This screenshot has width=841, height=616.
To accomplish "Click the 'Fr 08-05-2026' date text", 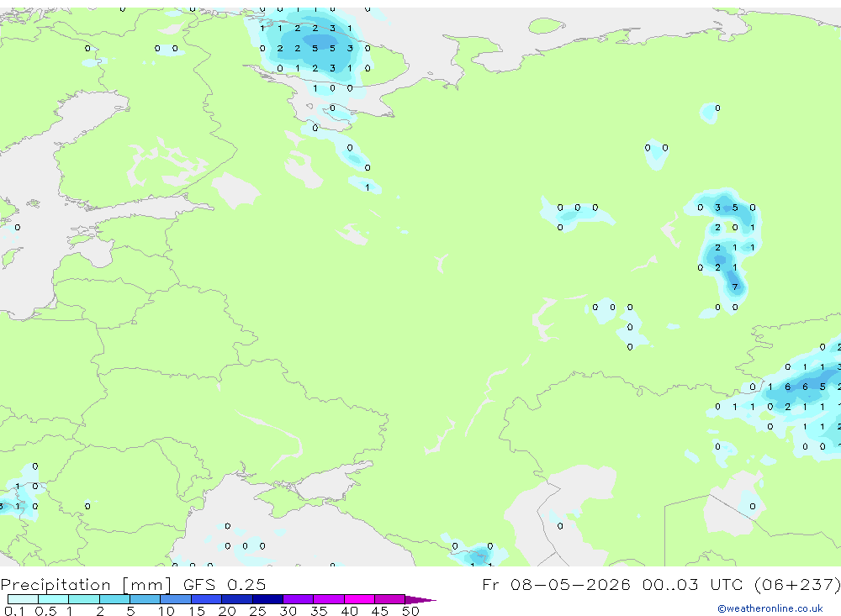I will point(556,584).
